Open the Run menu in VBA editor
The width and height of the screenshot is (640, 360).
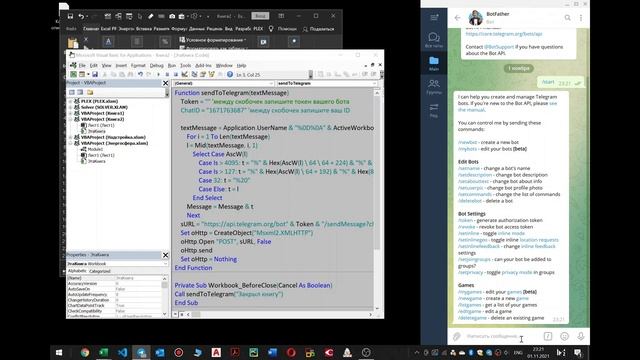pyautogui.click(x=172, y=65)
